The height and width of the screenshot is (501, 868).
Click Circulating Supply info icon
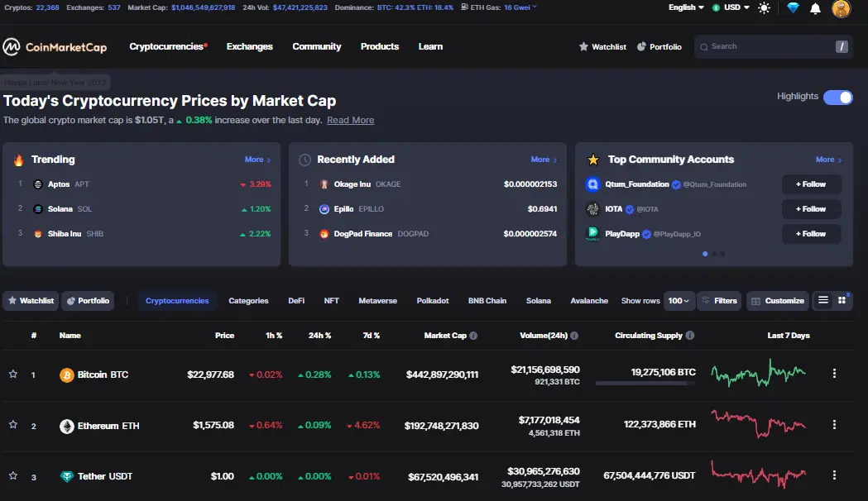click(690, 335)
